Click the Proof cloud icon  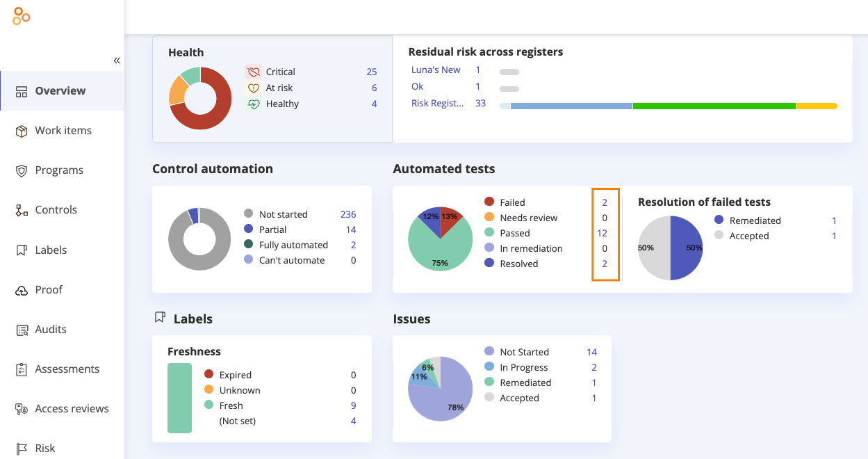[22, 290]
